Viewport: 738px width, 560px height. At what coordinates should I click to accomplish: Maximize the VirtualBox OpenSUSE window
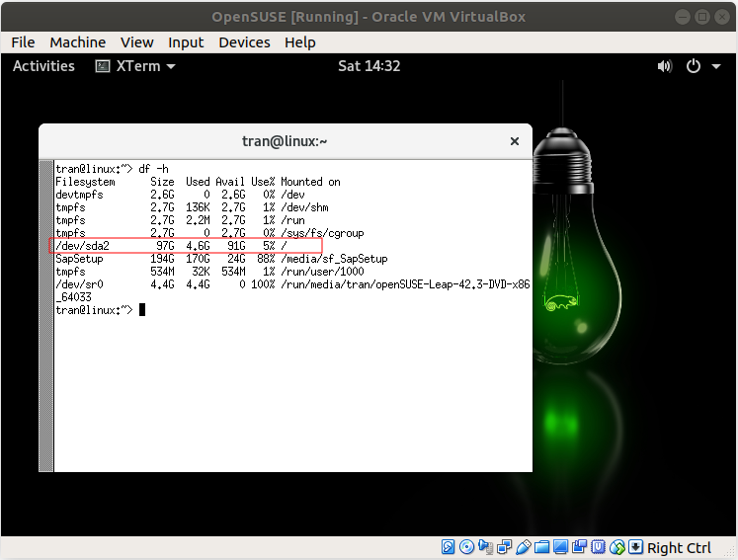pyautogui.click(x=701, y=17)
